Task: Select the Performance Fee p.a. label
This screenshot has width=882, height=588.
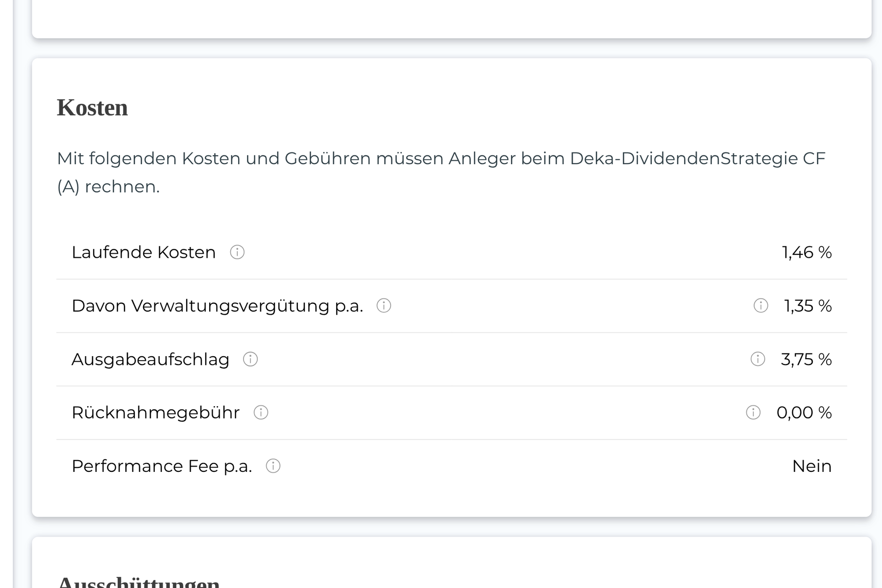Action: point(162,466)
